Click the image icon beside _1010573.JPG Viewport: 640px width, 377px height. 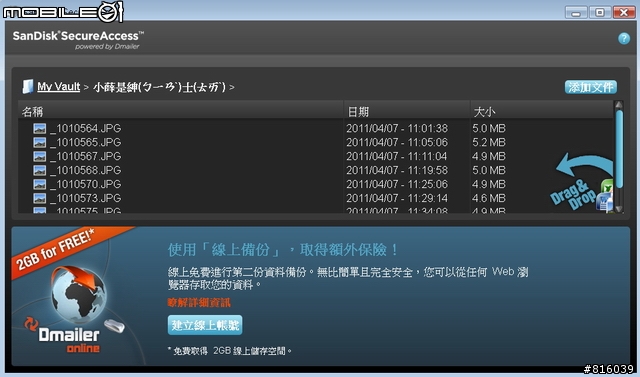tap(40, 198)
